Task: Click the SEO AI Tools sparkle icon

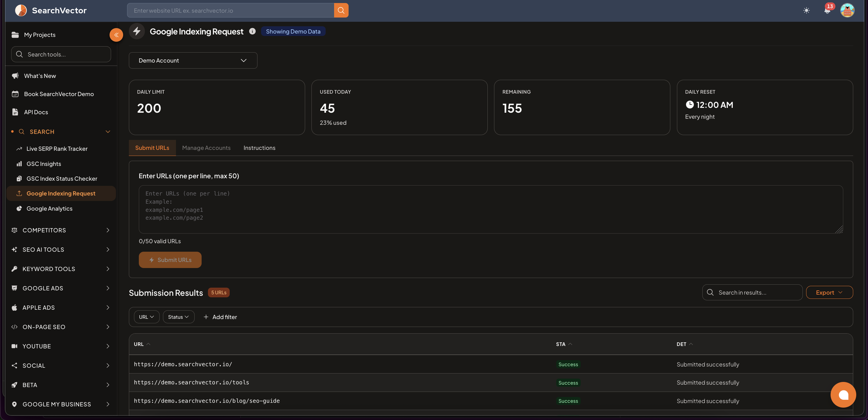Action: 14,250
